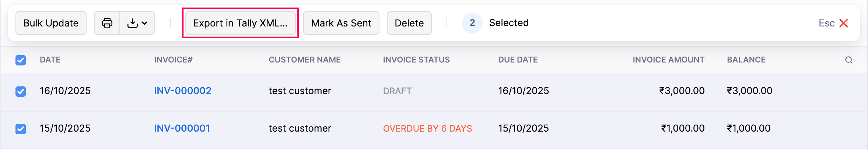Open the download options dropdown
Viewport: 868px width, 150px height.
(137, 23)
